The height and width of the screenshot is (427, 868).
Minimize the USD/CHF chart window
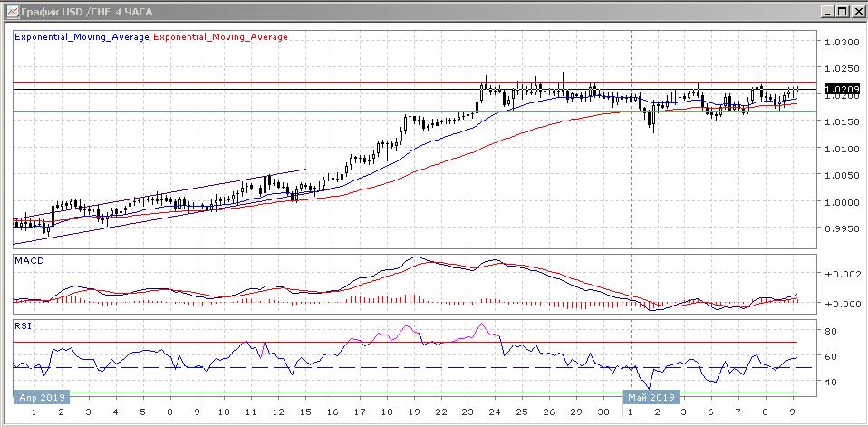click(x=827, y=12)
